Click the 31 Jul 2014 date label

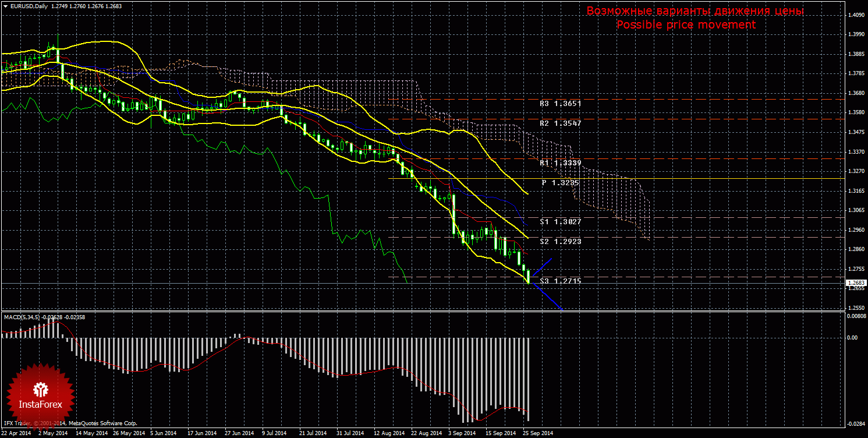pyautogui.click(x=350, y=433)
